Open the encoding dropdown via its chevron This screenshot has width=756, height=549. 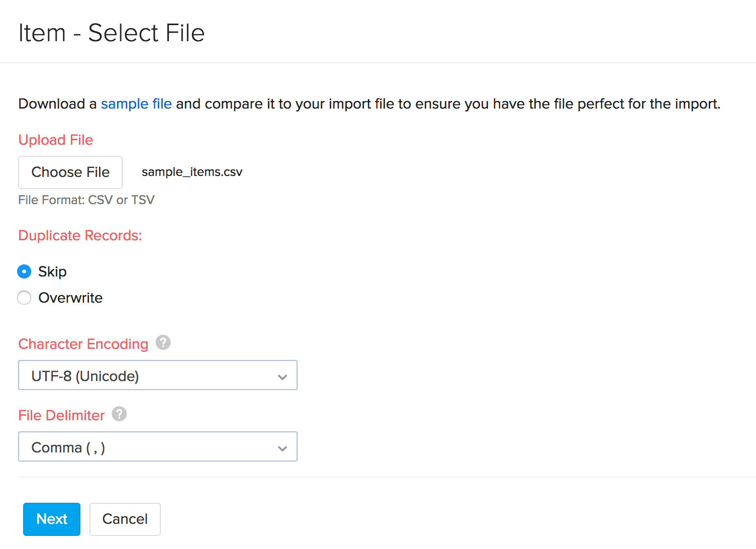click(x=282, y=375)
